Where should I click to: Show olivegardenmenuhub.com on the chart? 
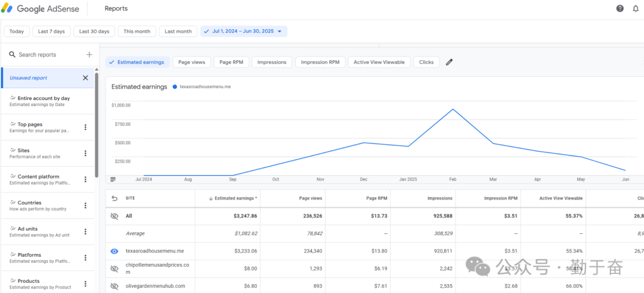(114, 286)
